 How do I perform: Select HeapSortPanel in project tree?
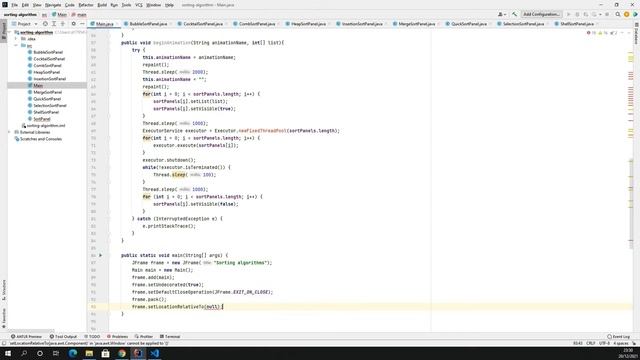47,72
